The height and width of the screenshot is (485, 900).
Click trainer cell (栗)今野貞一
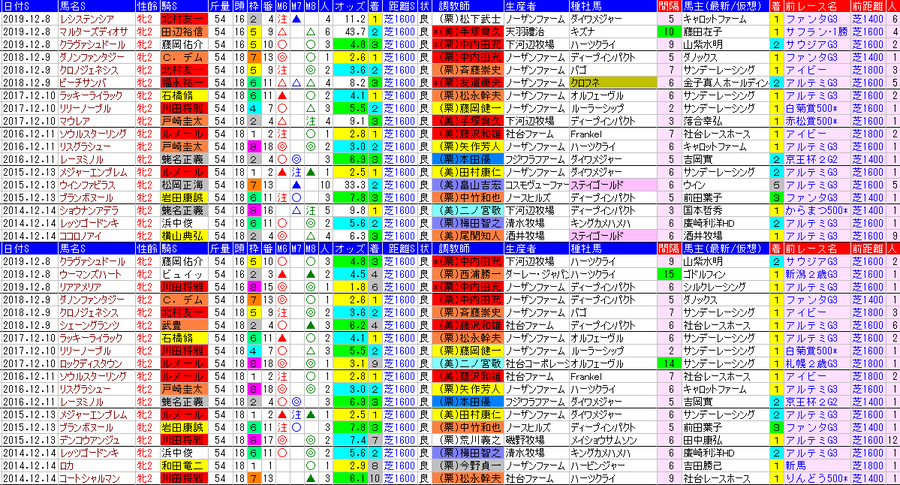coord(467,465)
